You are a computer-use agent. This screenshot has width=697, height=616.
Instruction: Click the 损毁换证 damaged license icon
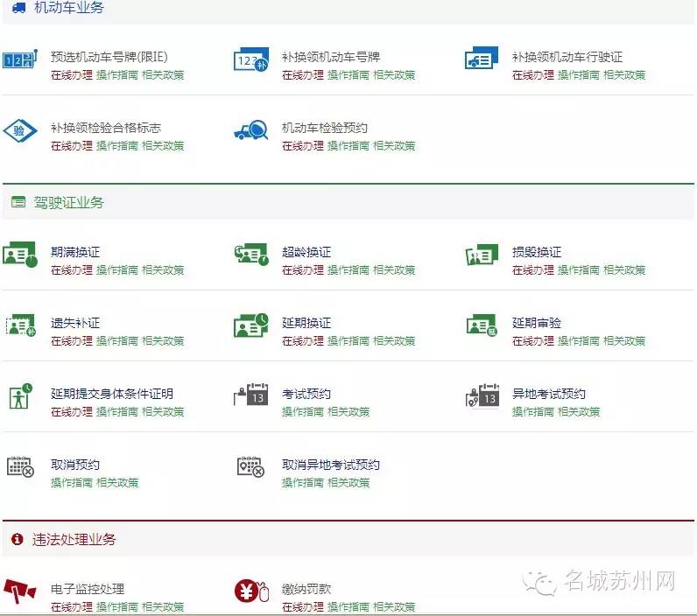(482, 254)
